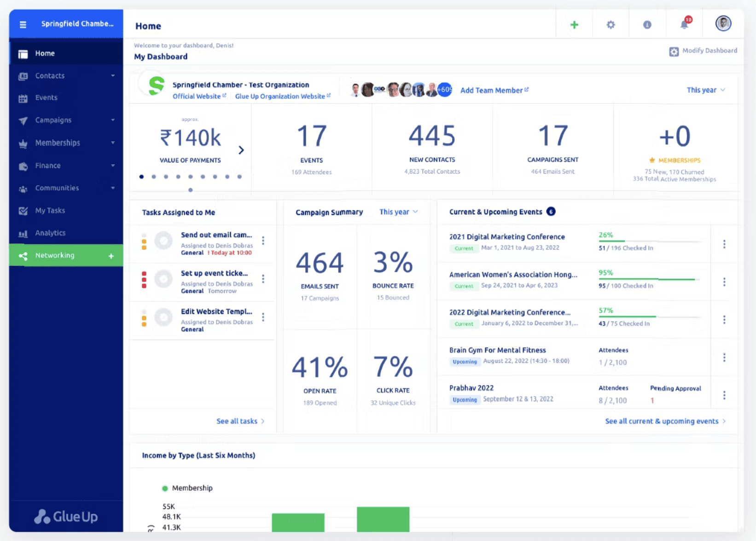Click the green plus add icon in the header
756x541 pixels.
pyautogui.click(x=574, y=25)
